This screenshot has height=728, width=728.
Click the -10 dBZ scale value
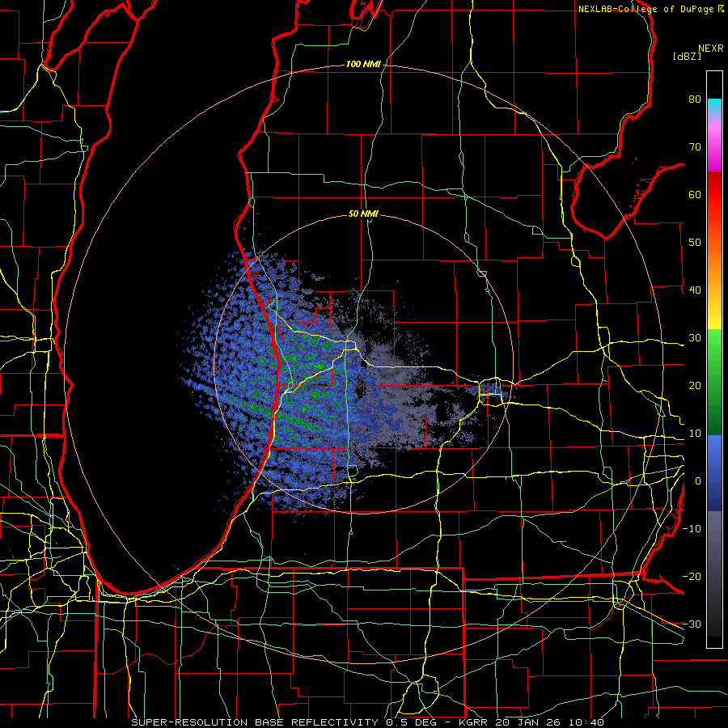click(692, 529)
